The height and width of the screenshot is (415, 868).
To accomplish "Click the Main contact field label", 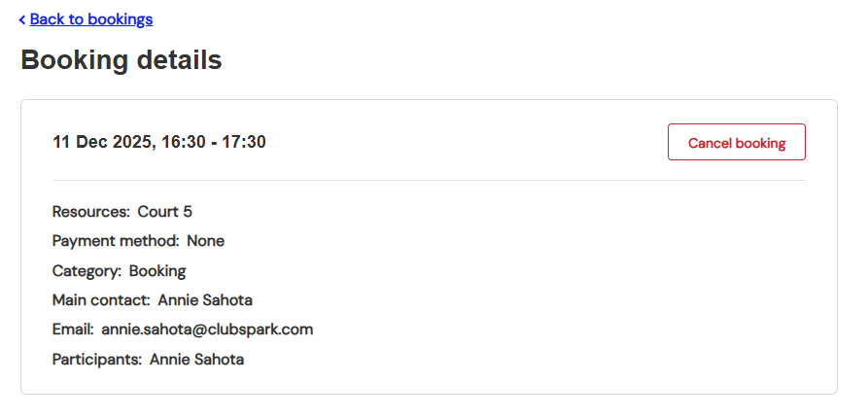I will (x=101, y=300).
